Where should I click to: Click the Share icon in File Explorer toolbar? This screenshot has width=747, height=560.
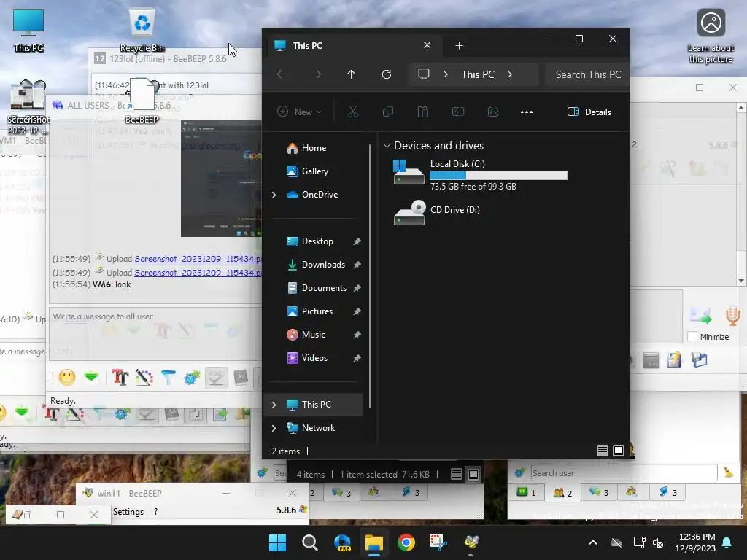[x=492, y=112]
